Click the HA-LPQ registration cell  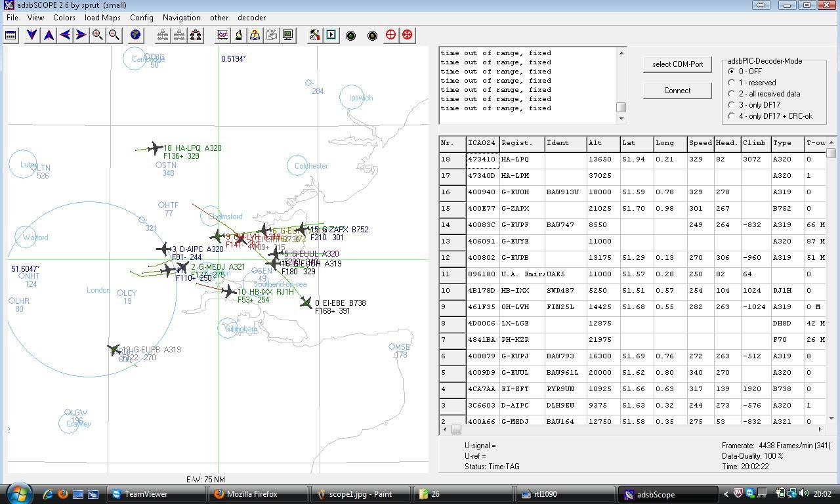(522, 159)
